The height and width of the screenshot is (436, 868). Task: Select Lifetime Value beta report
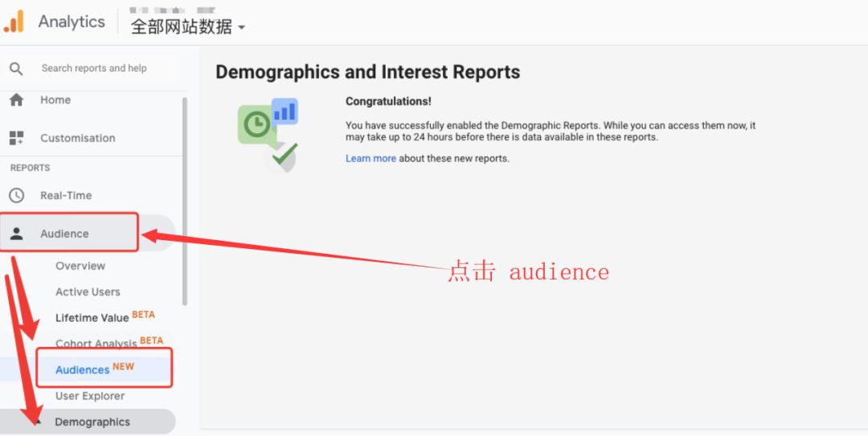tap(92, 317)
